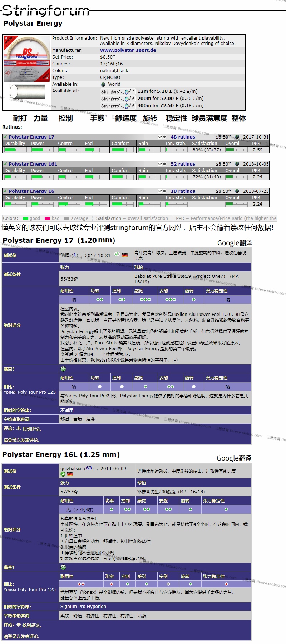This screenshot has height=644, width=286.
Task: Click the Stringforum logo
Action: [x=46, y=11]
